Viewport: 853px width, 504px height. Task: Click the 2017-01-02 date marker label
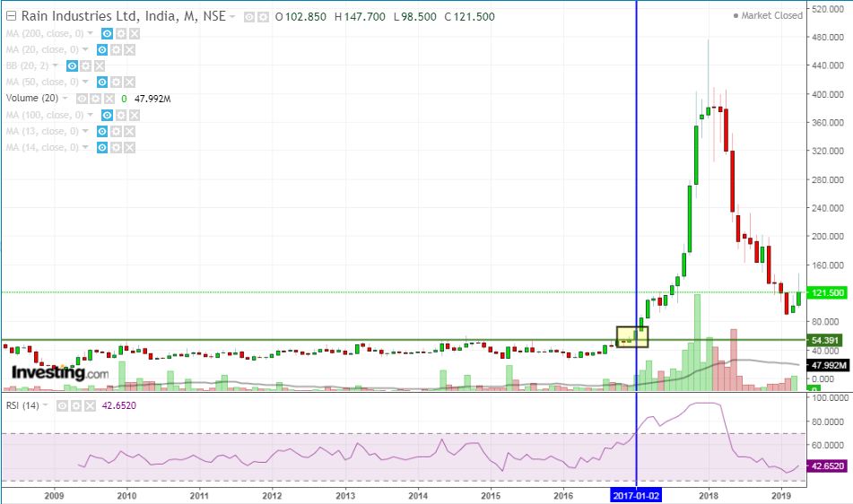[636, 496]
